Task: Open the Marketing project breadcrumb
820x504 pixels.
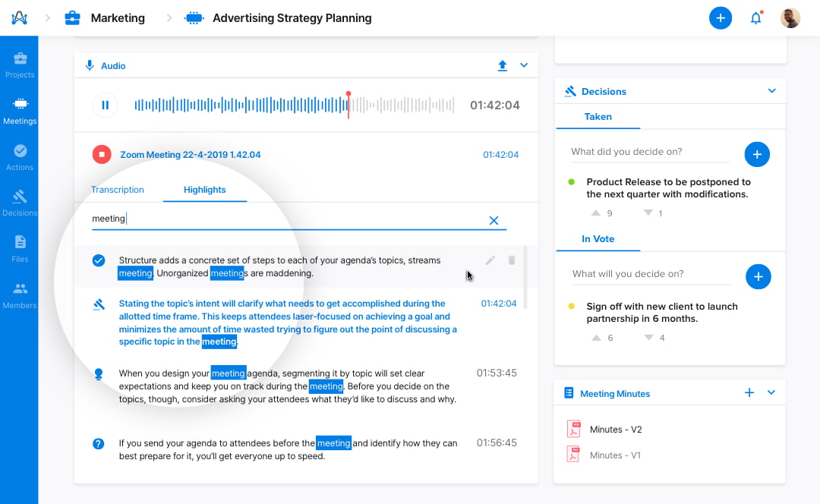Action: pyautogui.click(x=105, y=17)
